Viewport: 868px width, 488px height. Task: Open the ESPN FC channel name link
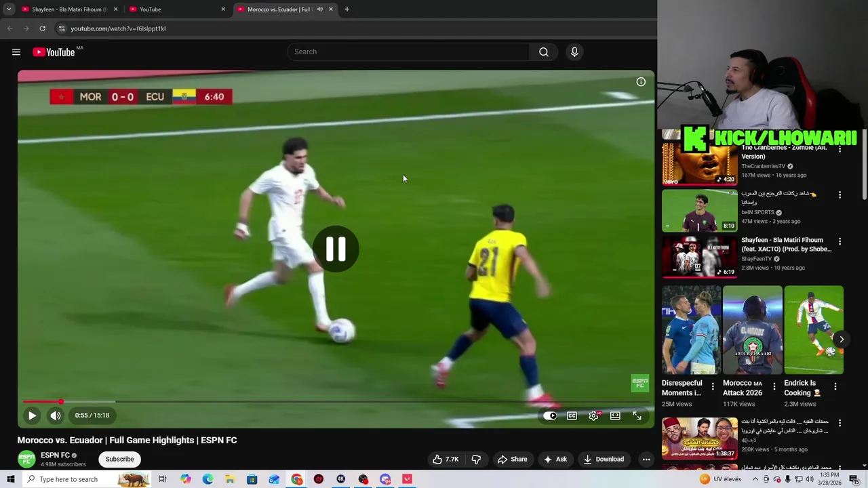coord(55,455)
